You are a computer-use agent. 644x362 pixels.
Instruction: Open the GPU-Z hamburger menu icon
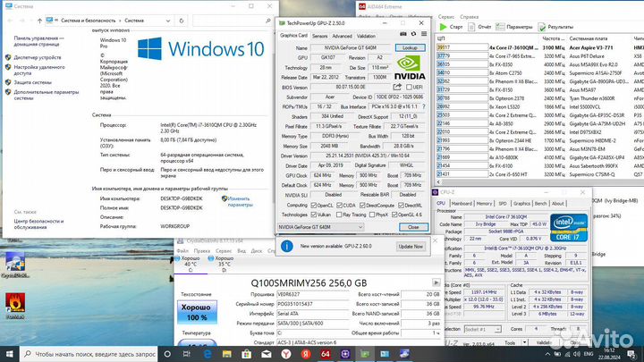tap(424, 34)
